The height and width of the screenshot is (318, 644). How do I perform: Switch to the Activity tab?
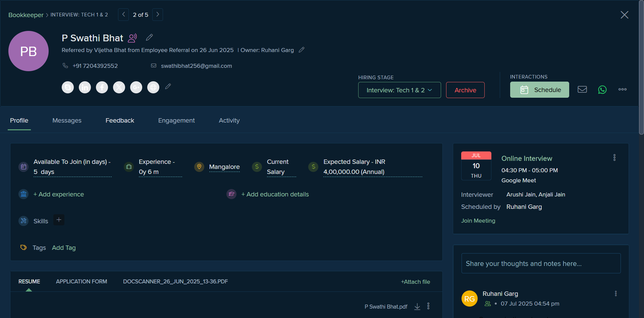pos(229,121)
